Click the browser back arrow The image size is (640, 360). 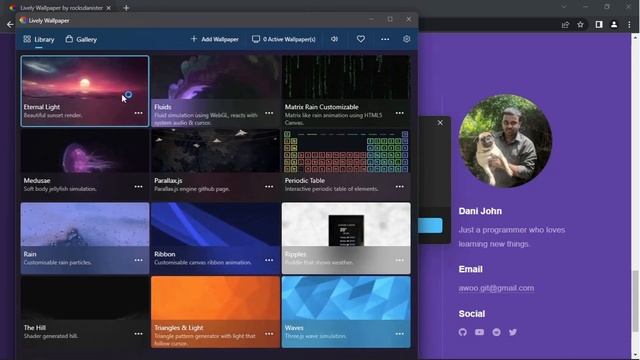point(10,24)
